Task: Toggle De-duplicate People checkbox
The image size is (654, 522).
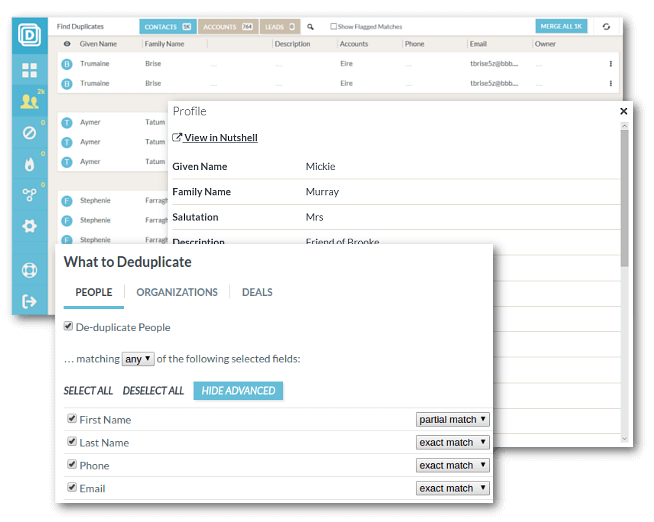Action: [68, 326]
